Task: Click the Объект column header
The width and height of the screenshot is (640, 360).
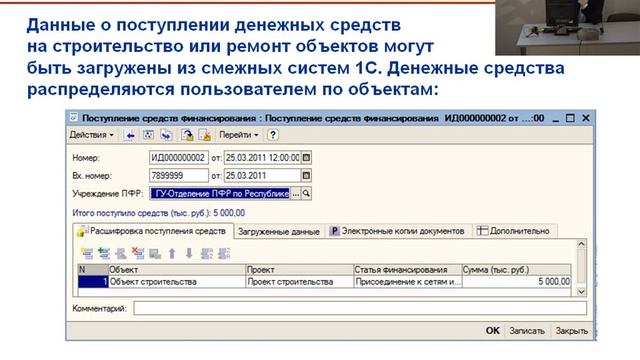Action: (x=177, y=270)
